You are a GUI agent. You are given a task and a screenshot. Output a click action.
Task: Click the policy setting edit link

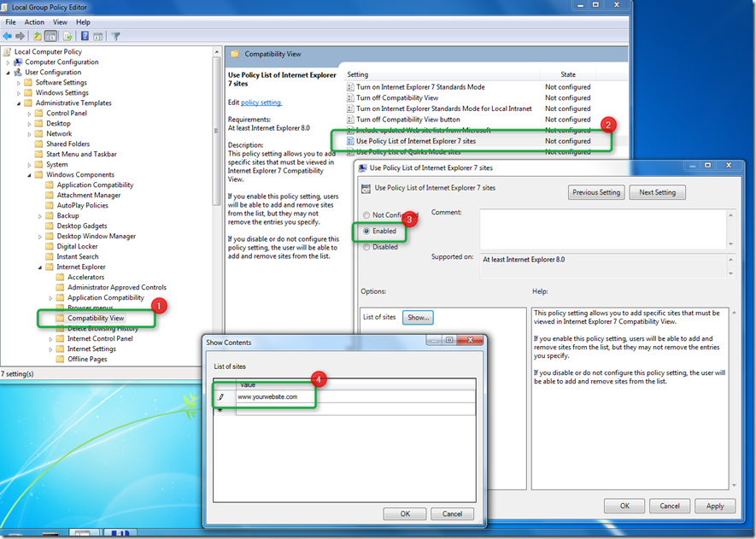(x=261, y=103)
